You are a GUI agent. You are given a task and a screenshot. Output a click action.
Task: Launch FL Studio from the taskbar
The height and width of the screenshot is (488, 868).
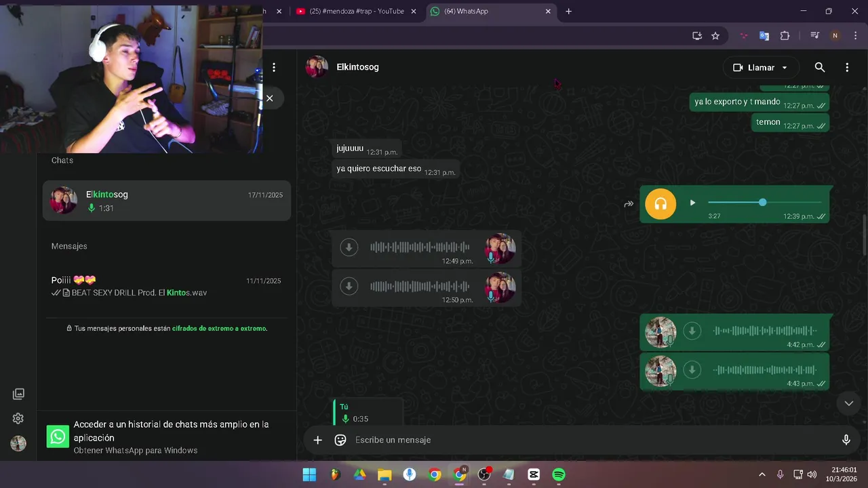[334, 474]
